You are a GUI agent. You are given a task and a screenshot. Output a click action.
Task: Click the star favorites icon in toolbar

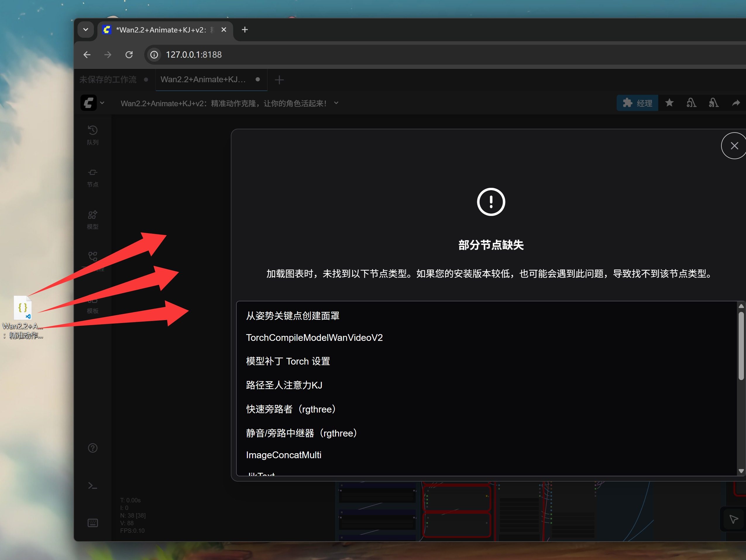click(669, 103)
